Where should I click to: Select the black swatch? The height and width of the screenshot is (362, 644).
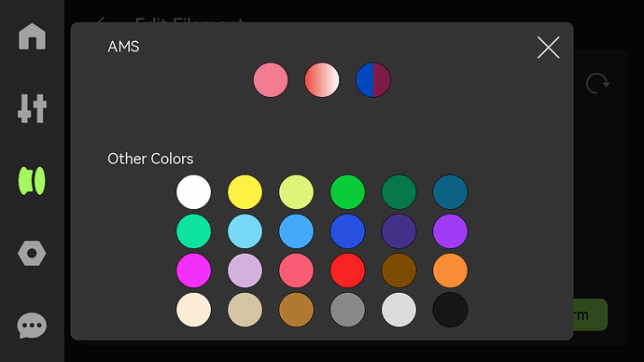tap(450, 310)
